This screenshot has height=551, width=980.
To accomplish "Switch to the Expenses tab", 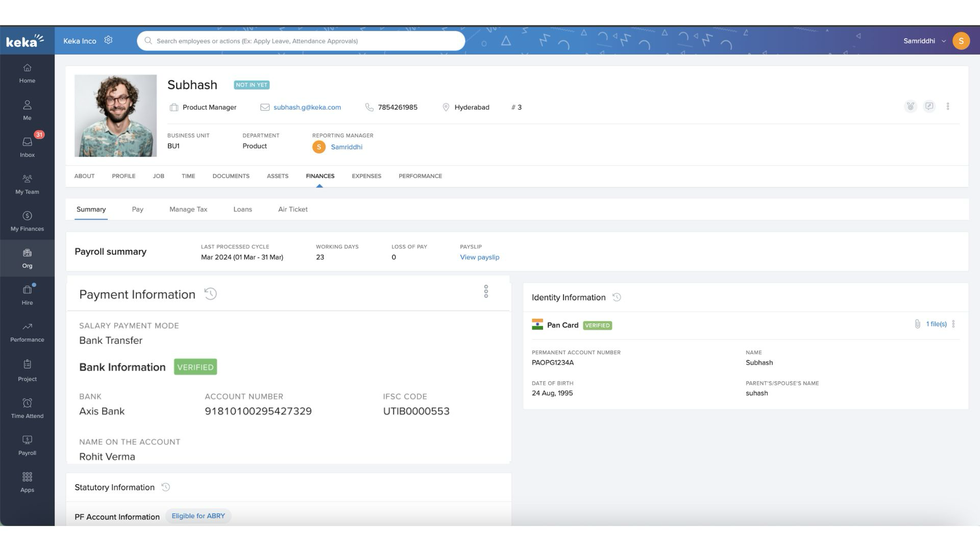I will 366,176.
